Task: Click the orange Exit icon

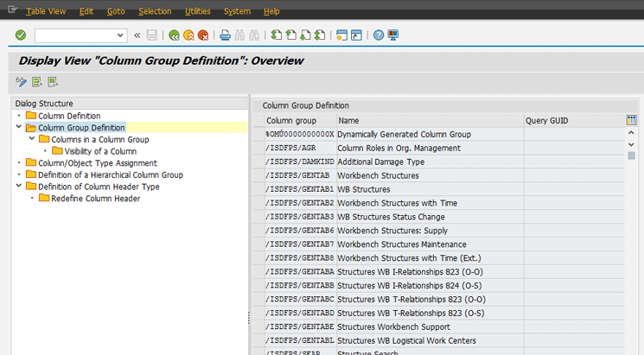Action: (x=188, y=35)
